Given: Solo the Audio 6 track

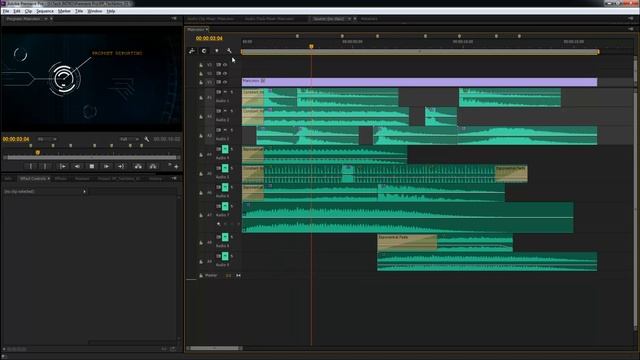Looking at the screenshot, I should click(232, 187).
